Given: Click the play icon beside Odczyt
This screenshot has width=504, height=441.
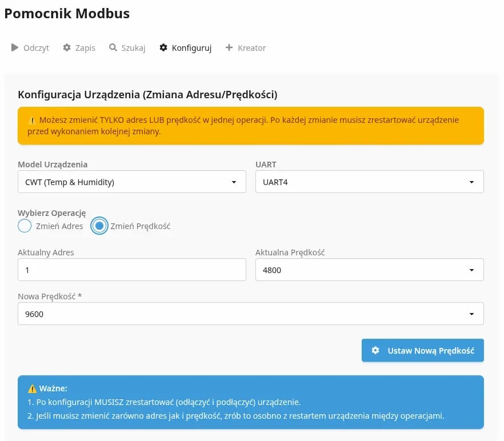Looking at the screenshot, I should tap(15, 48).
